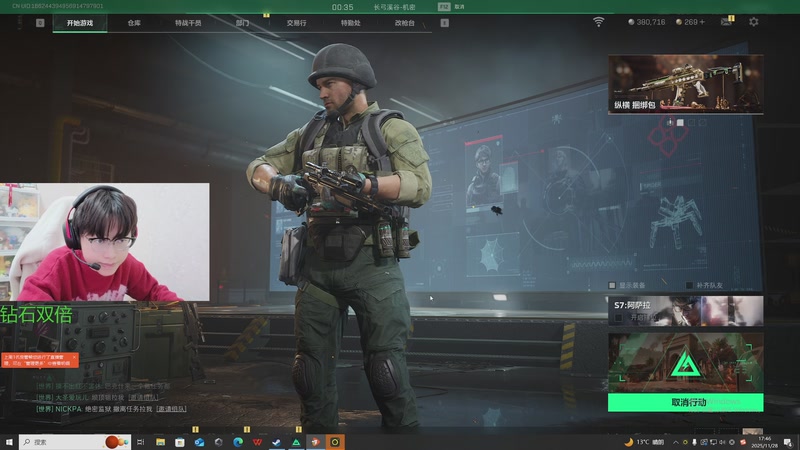Click the red square tray app icon

[743, 442]
